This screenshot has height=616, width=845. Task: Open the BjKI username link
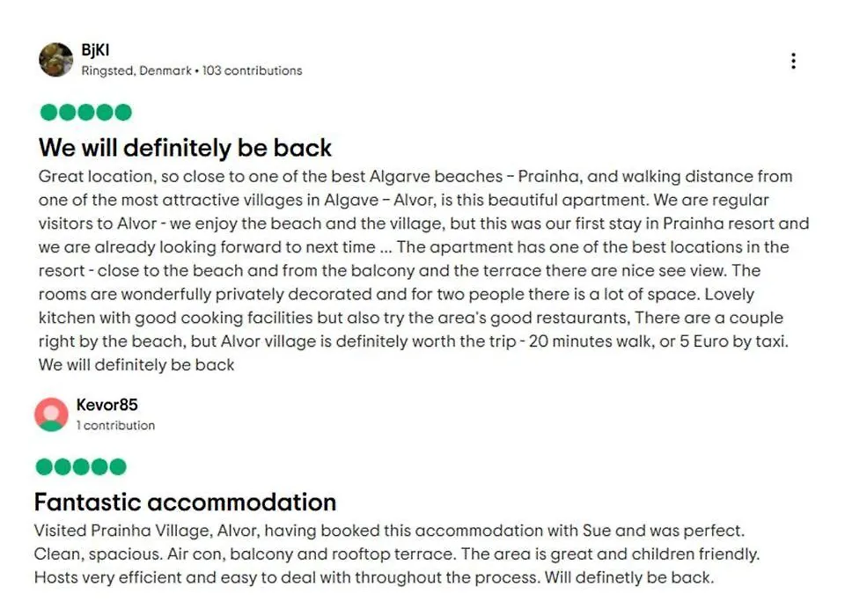pyautogui.click(x=95, y=50)
